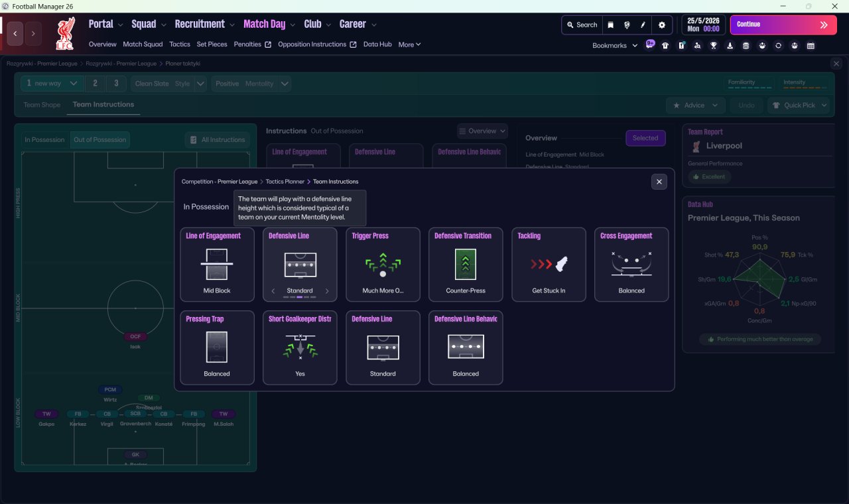Image resolution: width=849 pixels, height=504 pixels.
Task: Open the Tactics submenu item
Action: point(180,44)
